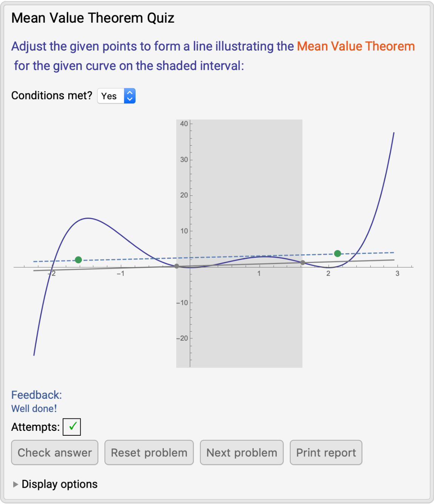Viewport: 434px width, 504px height.
Task: Click the y-axis label 40
Action: click(184, 124)
